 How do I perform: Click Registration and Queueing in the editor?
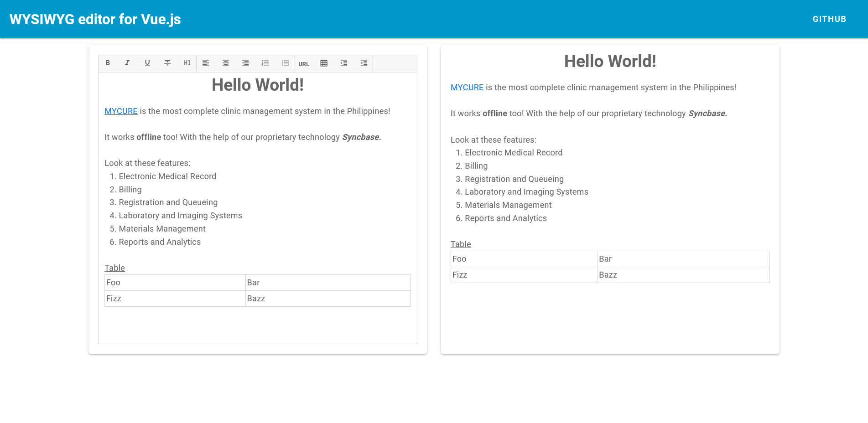[x=168, y=202]
